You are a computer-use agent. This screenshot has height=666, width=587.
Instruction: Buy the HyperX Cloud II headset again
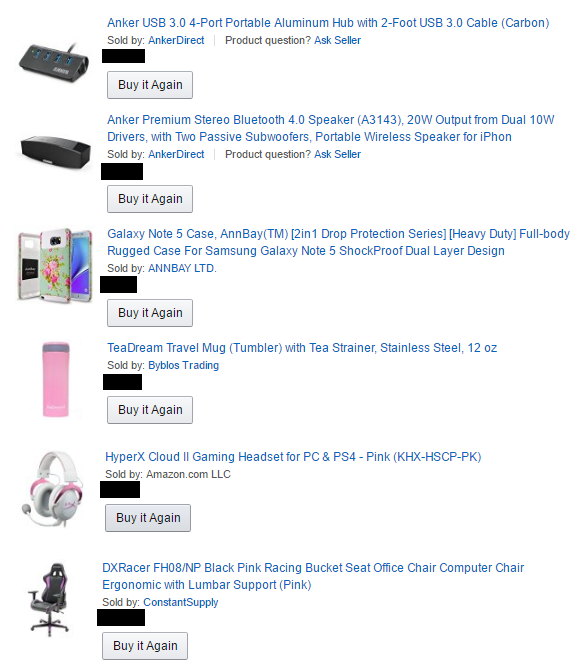tap(148, 518)
